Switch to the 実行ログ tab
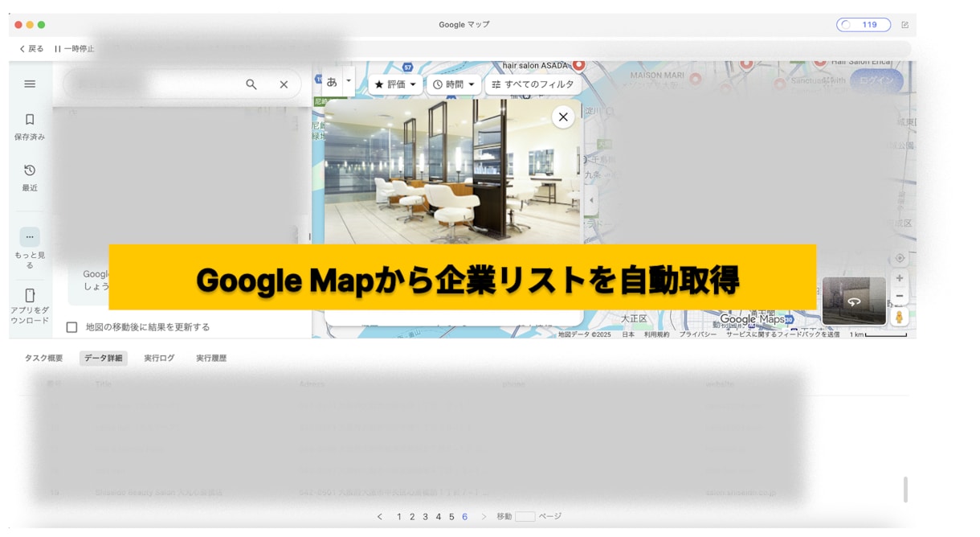Viewport: 980px width, 537px height. click(159, 359)
